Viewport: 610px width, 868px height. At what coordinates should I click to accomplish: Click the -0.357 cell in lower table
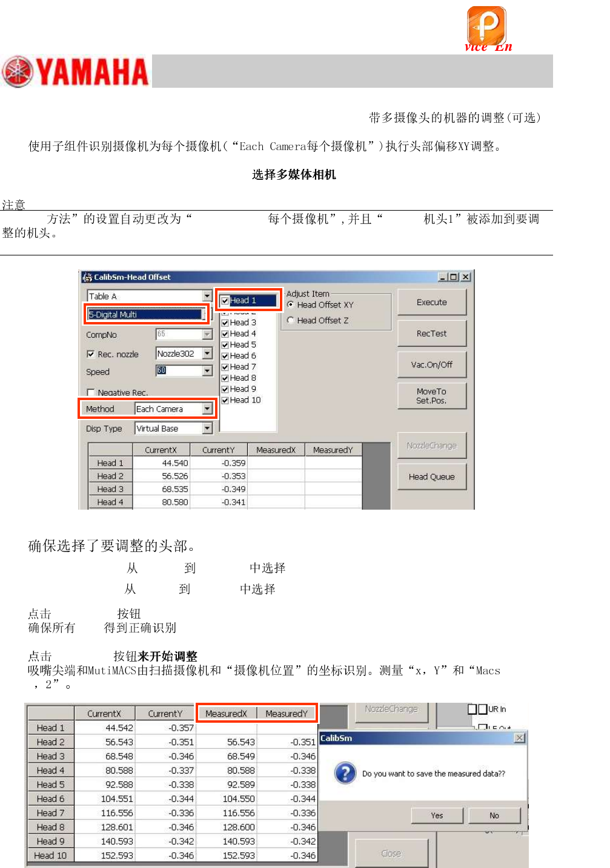click(x=165, y=728)
